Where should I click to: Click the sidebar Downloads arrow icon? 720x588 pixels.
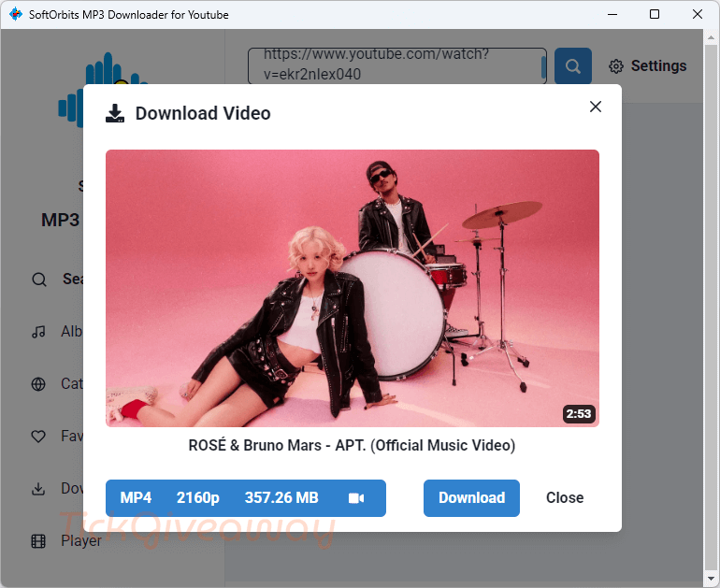pyautogui.click(x=38, y=488)
